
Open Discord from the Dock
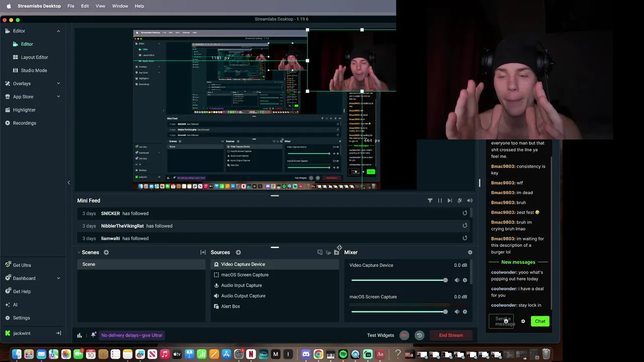(x=306, y=354)
